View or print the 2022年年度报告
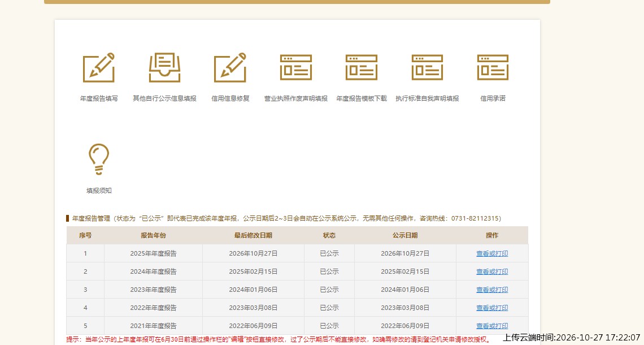Image resolution: width=644 pixels, height=345 pixels. click(x=492, y=308)
